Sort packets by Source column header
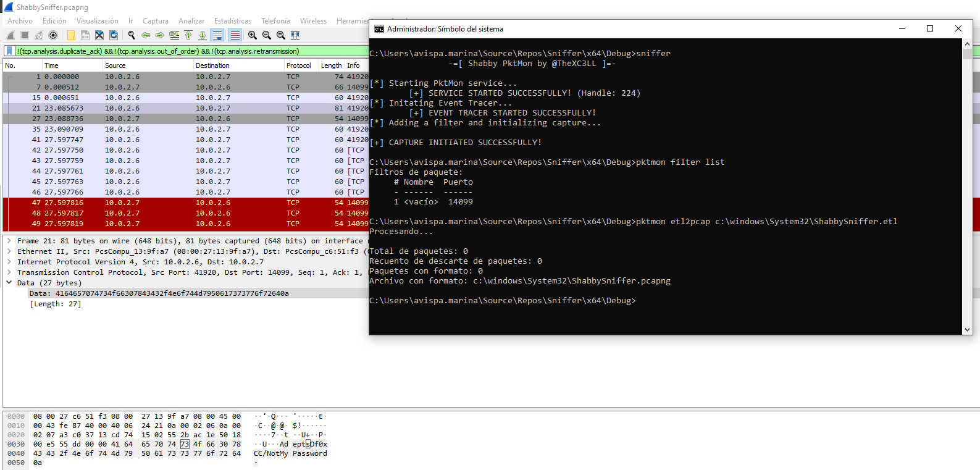980x470 pixels. click(x=148, y=65)
